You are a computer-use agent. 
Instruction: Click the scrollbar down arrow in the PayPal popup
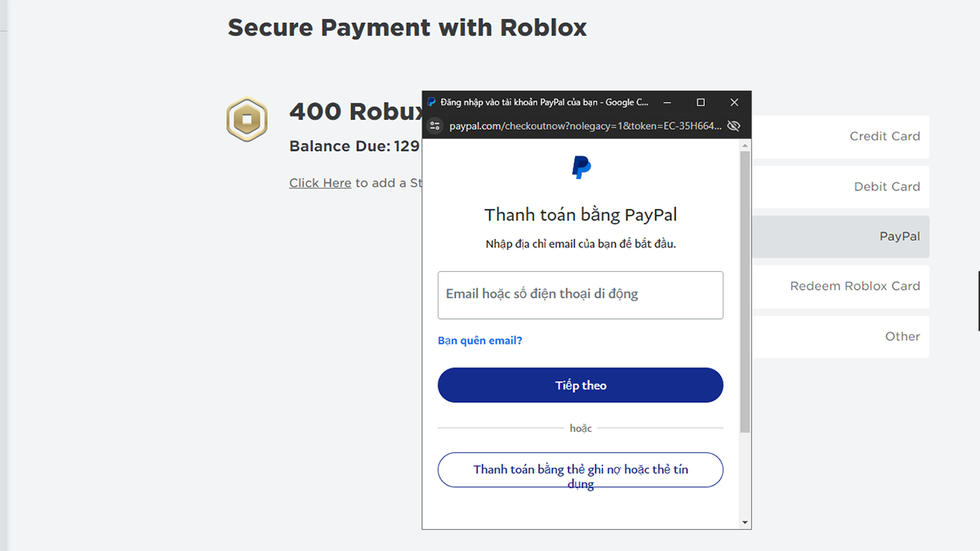click(744, 521)
